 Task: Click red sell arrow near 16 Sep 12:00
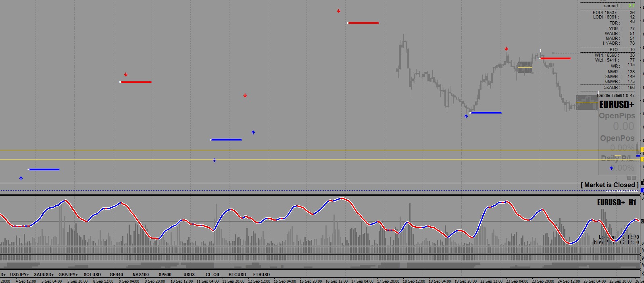339,11
